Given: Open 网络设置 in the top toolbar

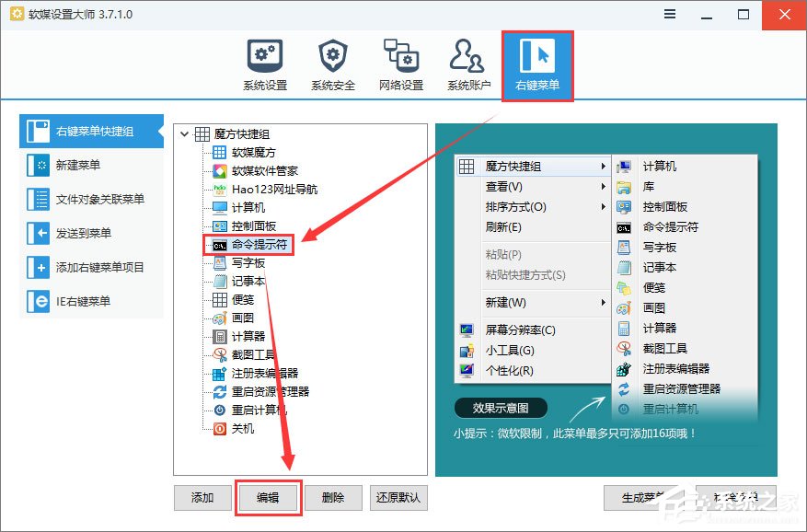Looking at the screenshot, I should tap(399, 62).
